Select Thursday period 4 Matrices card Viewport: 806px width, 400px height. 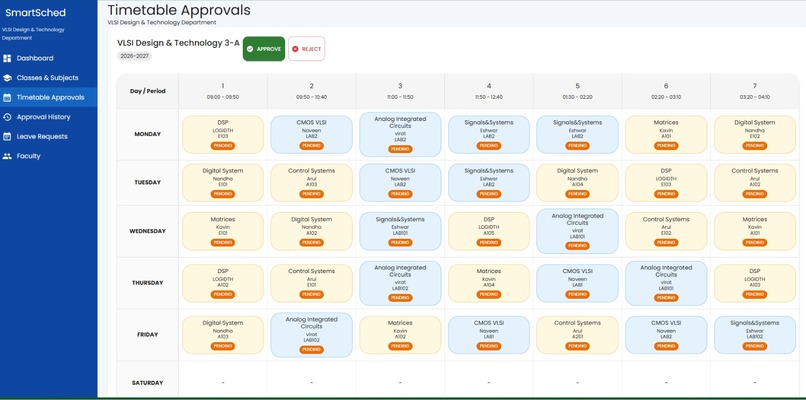point(489,283)
